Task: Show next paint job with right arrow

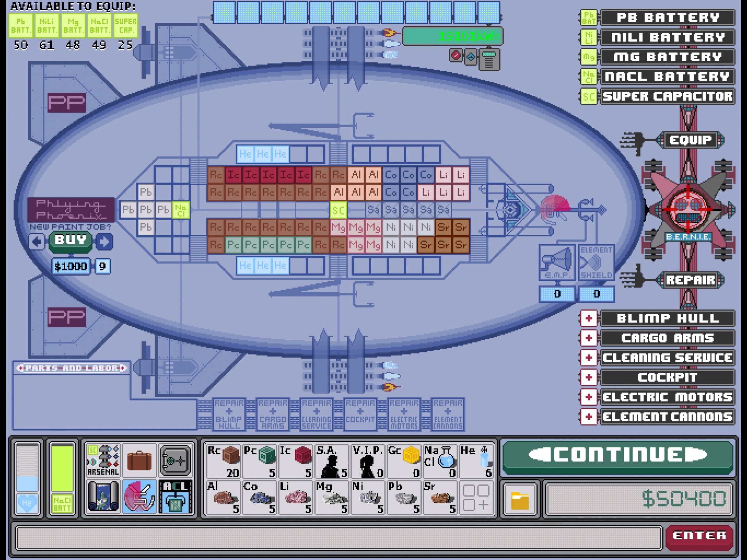Action: pos(104,242)
